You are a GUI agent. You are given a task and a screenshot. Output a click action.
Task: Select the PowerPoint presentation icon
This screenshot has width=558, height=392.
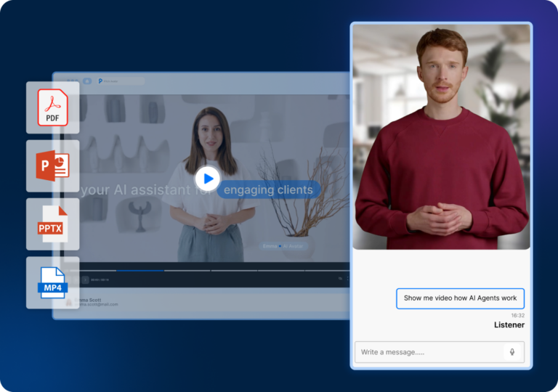(52, 166)
